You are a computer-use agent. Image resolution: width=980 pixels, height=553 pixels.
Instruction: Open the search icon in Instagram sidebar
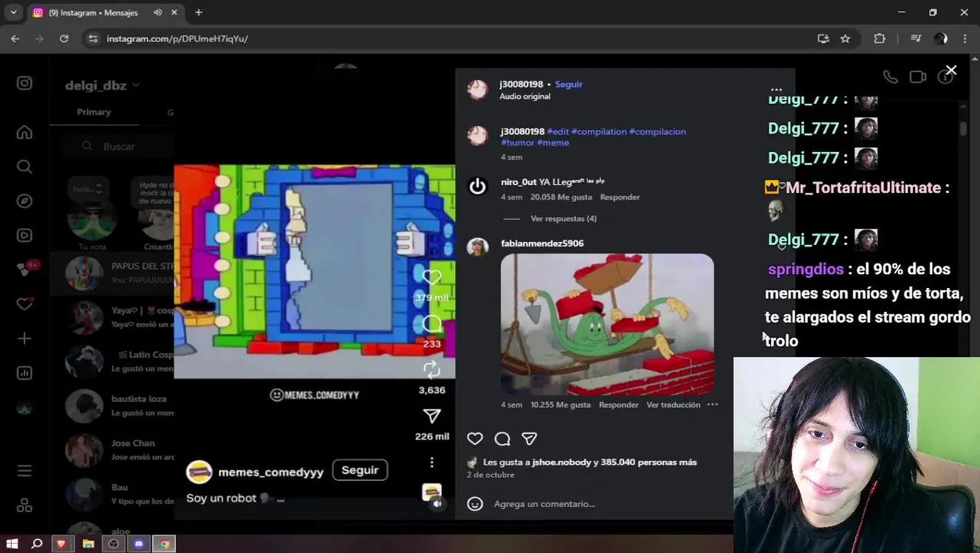25,167
